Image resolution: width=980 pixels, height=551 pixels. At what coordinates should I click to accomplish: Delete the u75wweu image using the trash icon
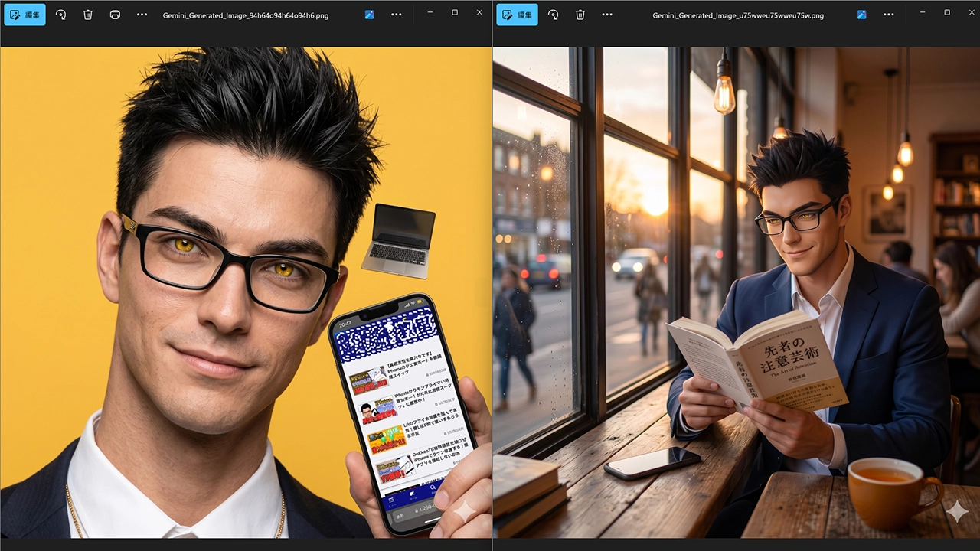pos(580,15)
